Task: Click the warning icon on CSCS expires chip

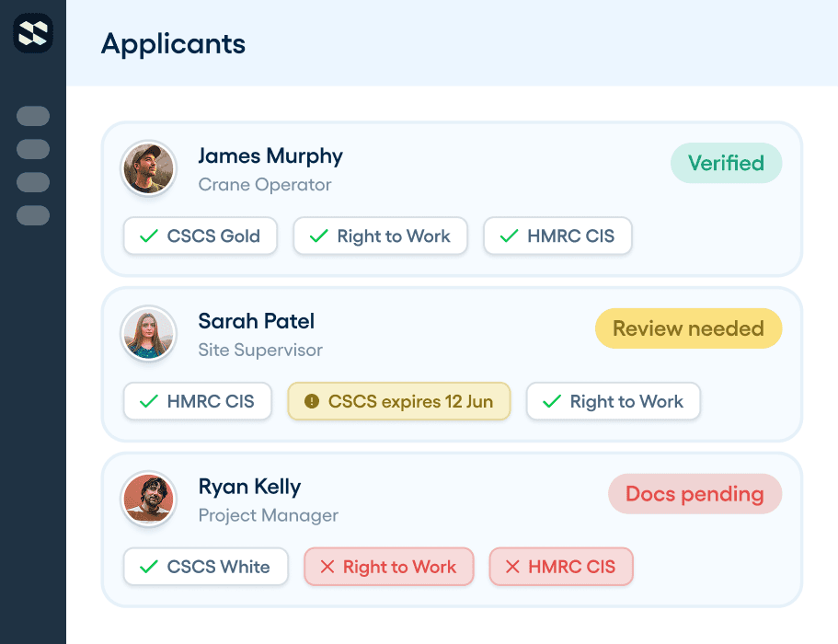Action: 312,401
